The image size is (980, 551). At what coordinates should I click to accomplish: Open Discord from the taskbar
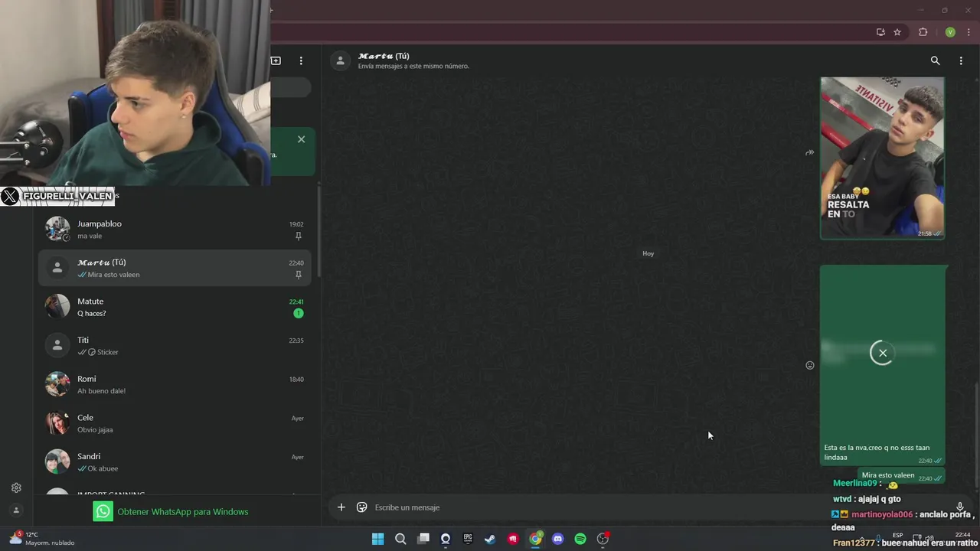point(557,539)
